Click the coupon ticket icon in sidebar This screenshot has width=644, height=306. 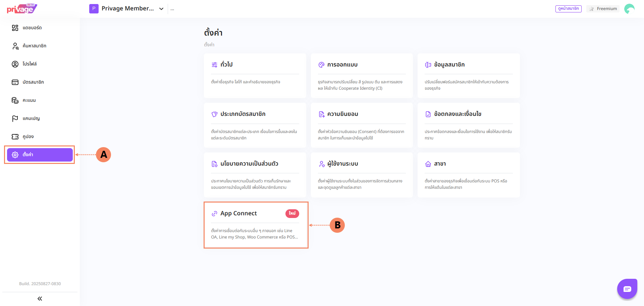coord(15,137)
